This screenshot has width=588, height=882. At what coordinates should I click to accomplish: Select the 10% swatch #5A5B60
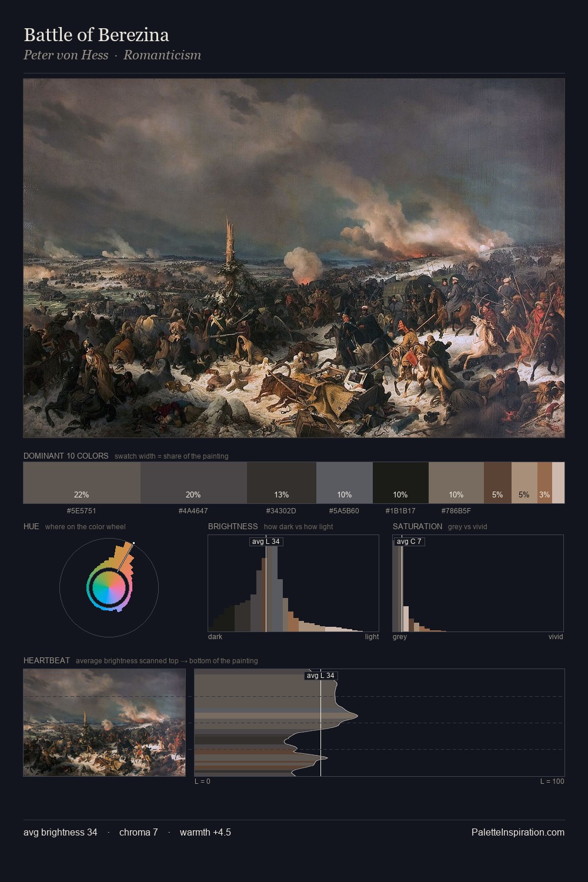pyautogui.click(x=345, y=483)
